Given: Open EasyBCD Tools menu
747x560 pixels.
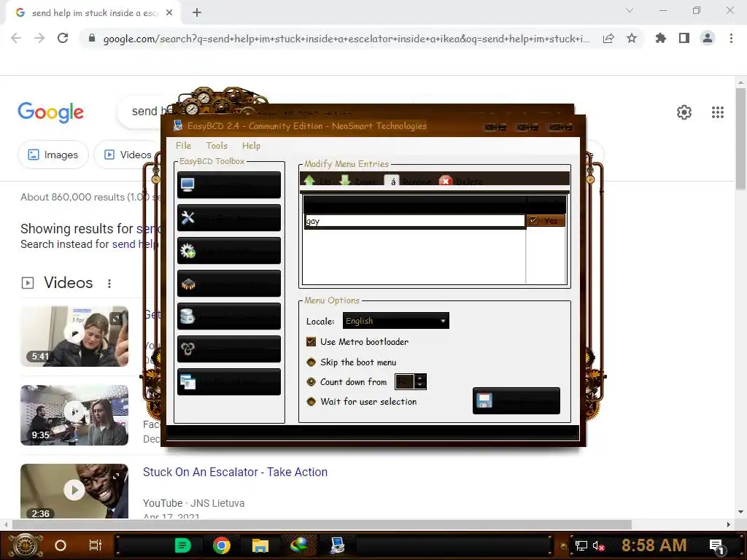Looking at the screenshot, I should pyautogui.click(x=217, y=146).
